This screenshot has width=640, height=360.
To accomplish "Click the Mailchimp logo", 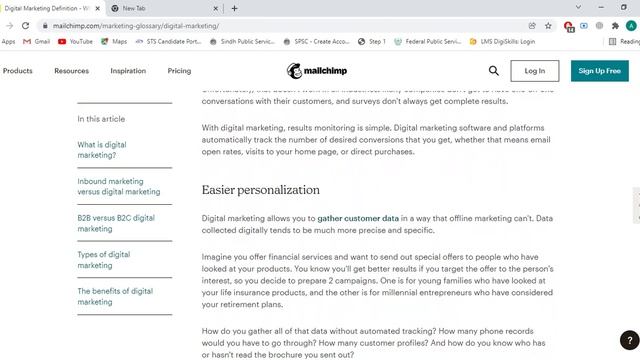I will 317,71.
